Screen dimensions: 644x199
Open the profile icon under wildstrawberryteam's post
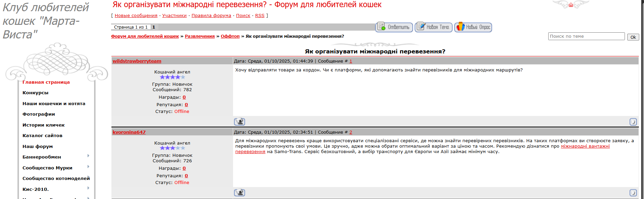tap(240, 122)
